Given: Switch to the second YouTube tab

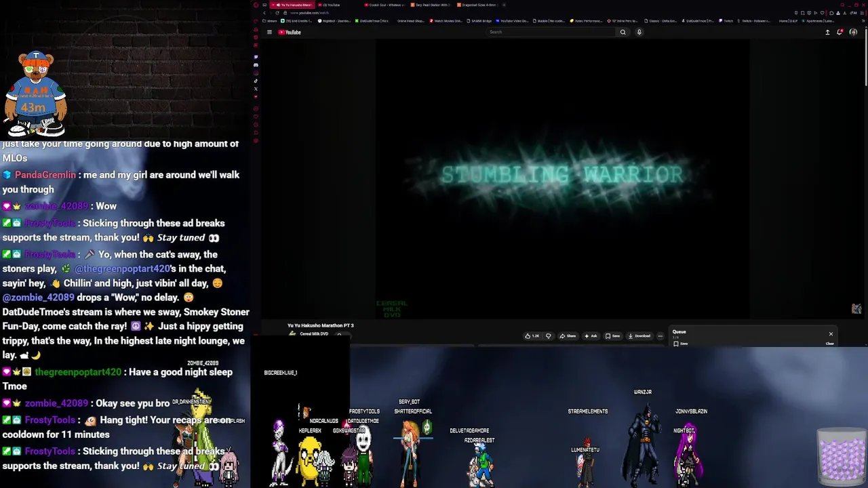Looking at the screenshot, I should click(340, 5).
